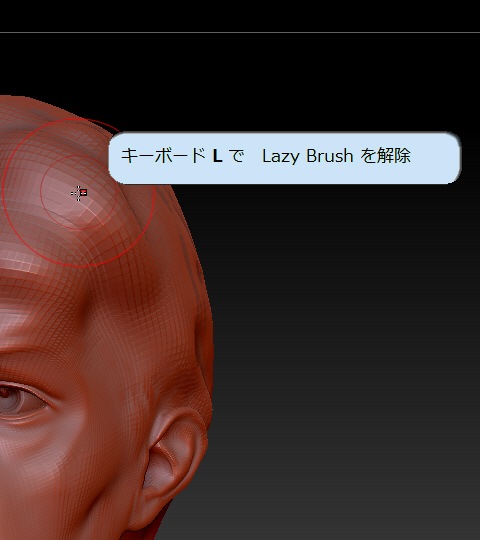
Task: Click the inner red brush falloff circle
Action: tap(117, 192)
